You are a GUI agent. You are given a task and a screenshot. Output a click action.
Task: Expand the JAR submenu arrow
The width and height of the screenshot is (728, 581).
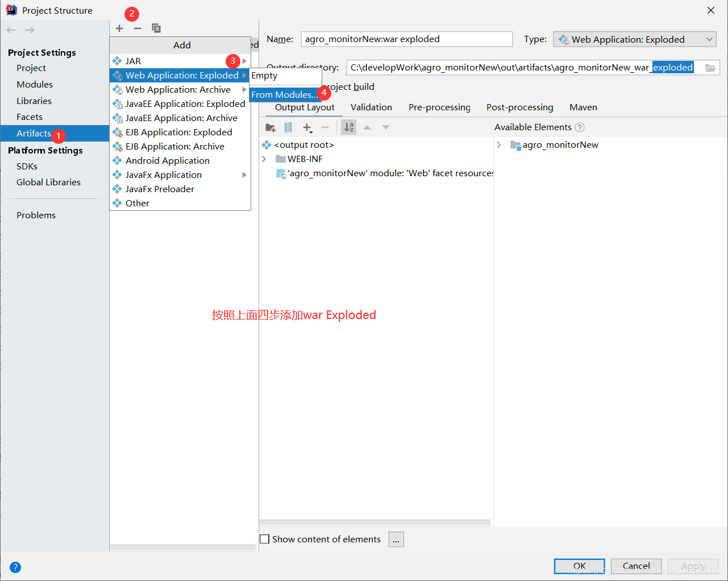pyautogui.click(x=244, y=61)
